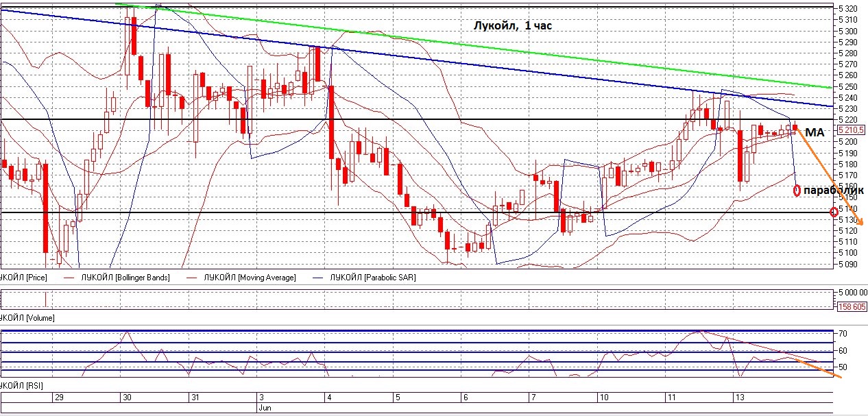Viewport: 868px width, 416px height.
Task: Click the RSI axis level 50
Action: (843, 368)
